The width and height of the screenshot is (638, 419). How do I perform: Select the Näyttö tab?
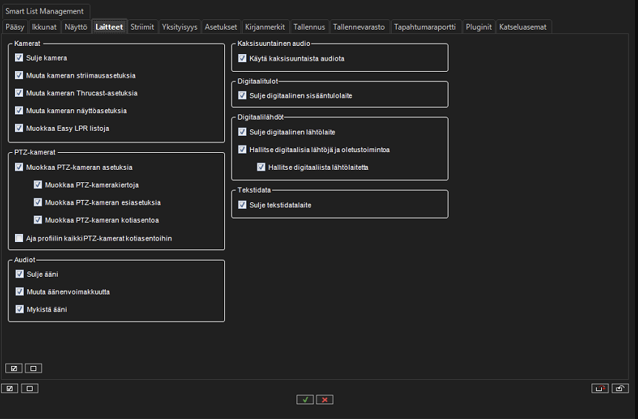[x=76, y=27]
